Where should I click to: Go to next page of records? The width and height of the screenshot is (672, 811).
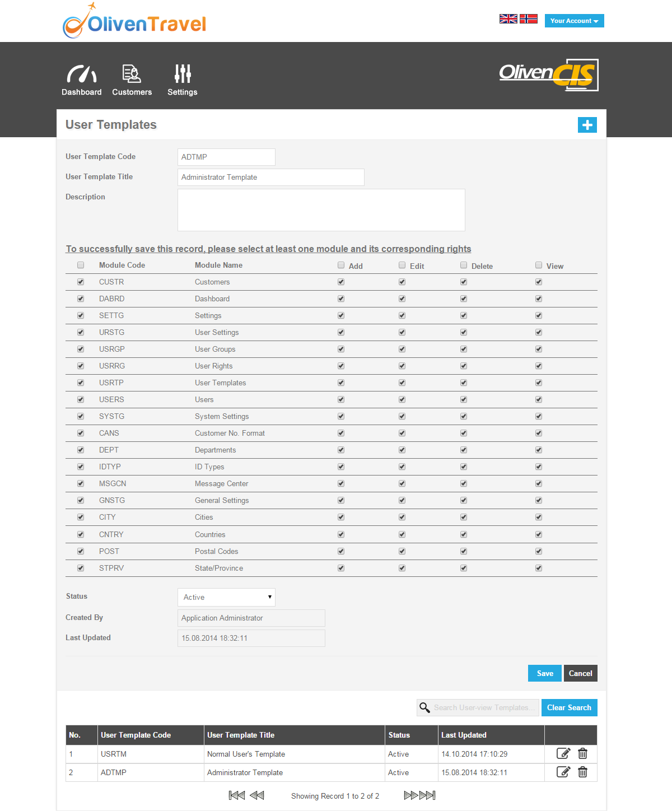(411, 795)
